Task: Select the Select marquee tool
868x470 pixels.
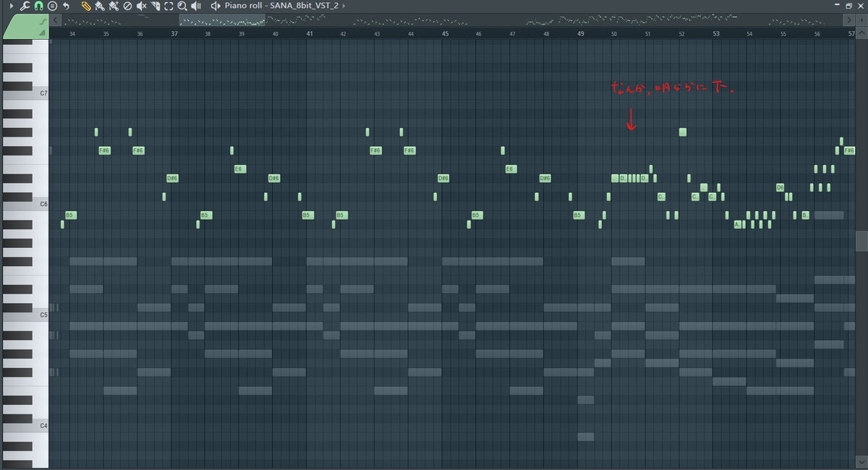Action: pyautogui.click(x=169, y=6)
